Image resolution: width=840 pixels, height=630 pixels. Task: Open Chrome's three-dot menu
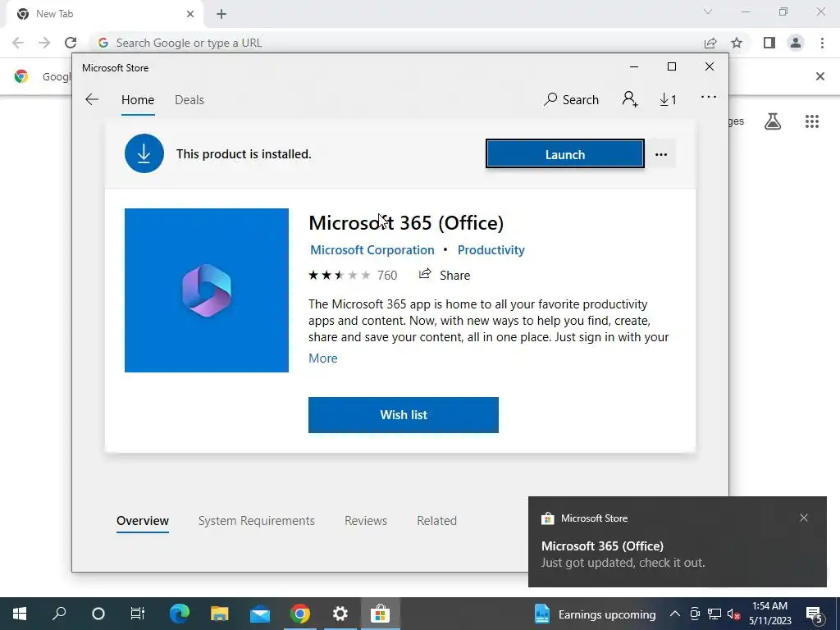pyautogui.click(x=822, y=43)
